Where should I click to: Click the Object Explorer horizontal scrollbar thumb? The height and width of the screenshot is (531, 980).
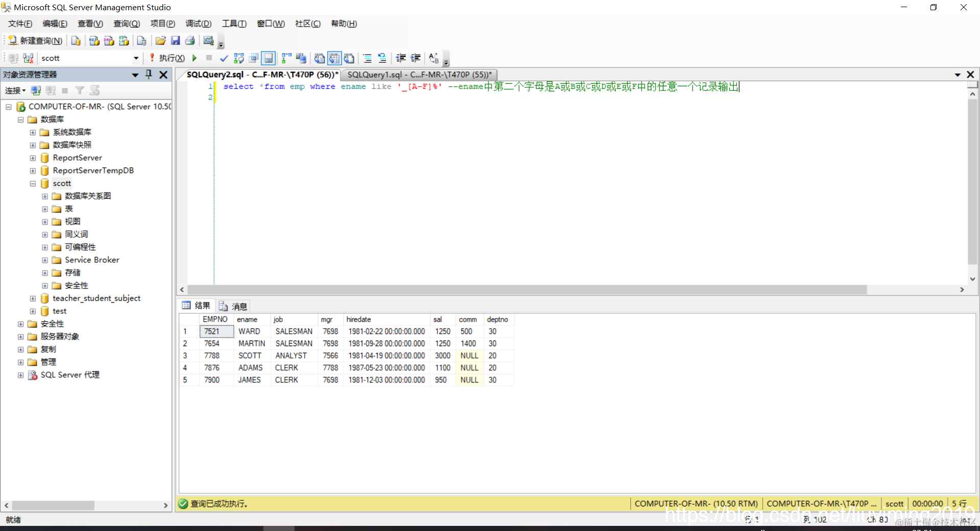click(x=53, y=505)
